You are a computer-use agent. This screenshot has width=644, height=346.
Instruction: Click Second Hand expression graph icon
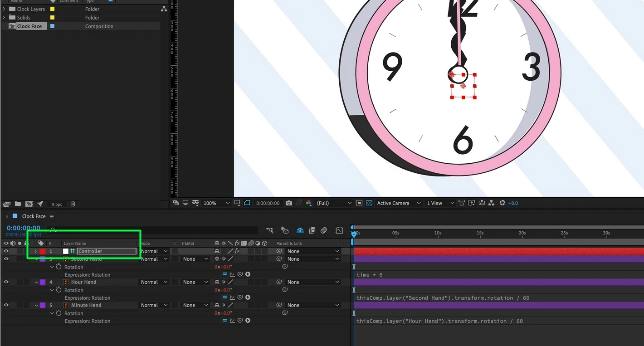[x=232, y=274]
